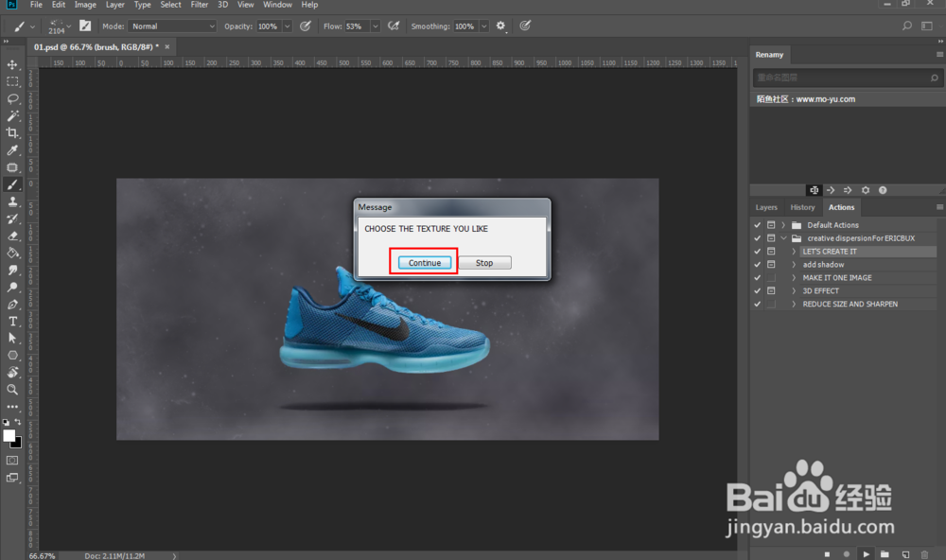The image size is (946, 560).
Task: Select the Smudge tool
Action: point(12,270)
